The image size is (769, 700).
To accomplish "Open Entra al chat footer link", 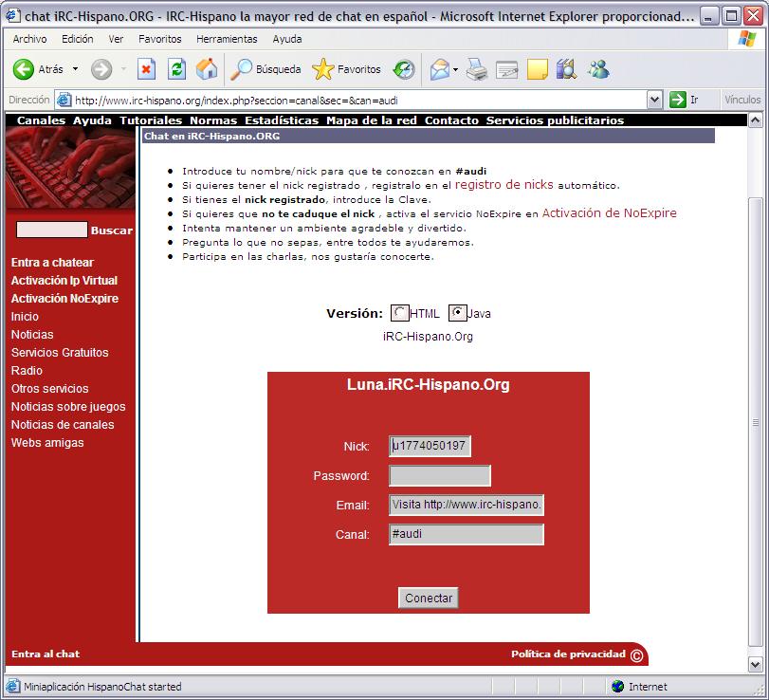I will 46,654.
